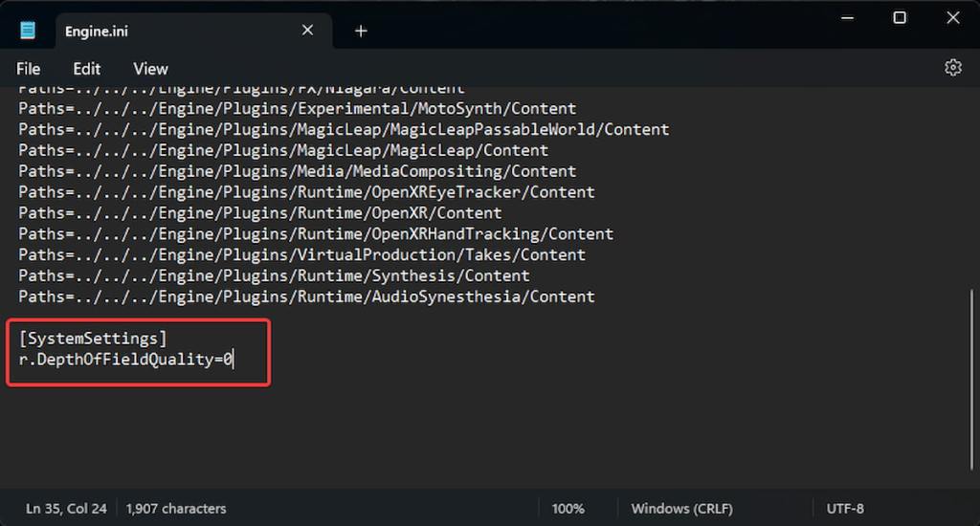Open the Edit menu
This screenshot has width=980, height=526.
pos(86,69)
